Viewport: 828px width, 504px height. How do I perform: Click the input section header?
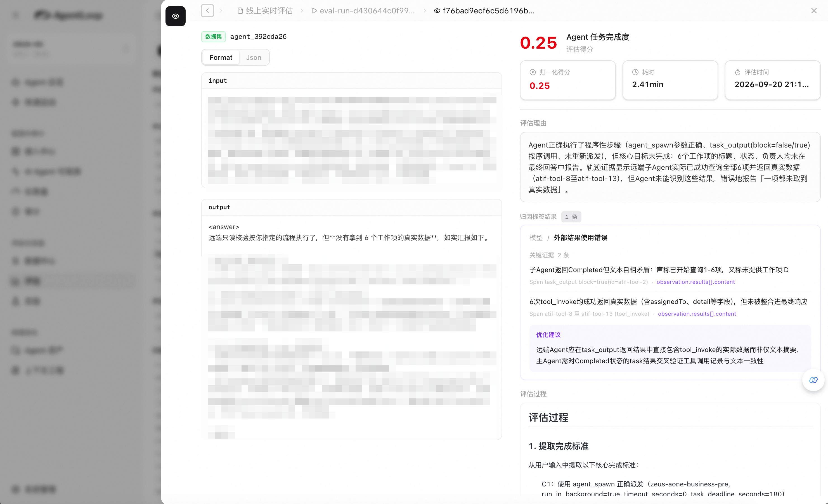pyautogui.click(x=351, y=80)
